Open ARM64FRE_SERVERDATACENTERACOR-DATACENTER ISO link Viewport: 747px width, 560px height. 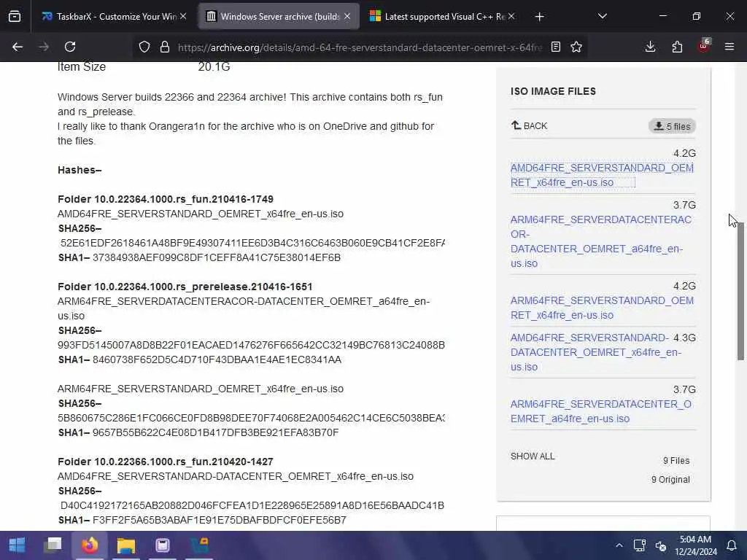coord(601,241)
